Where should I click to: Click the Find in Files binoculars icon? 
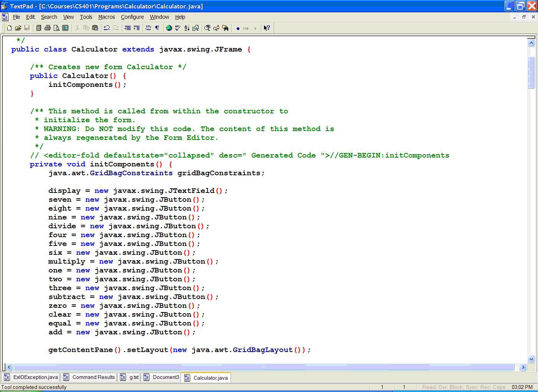[x=225, y=28]
